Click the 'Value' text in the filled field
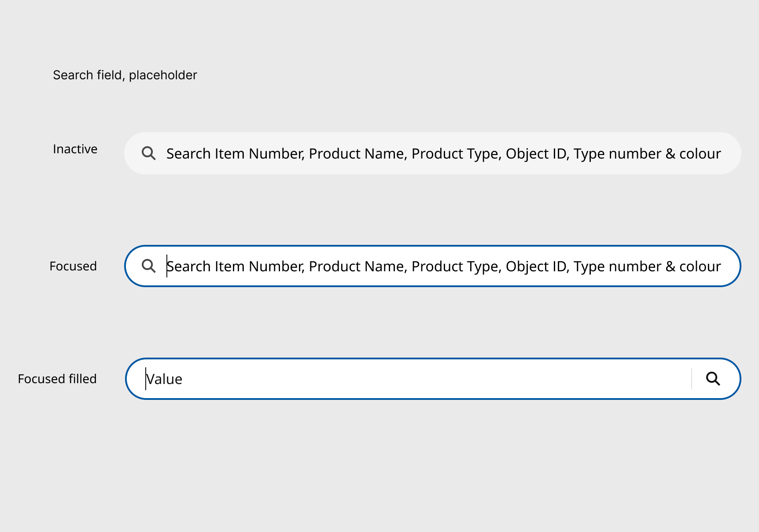Viewport: 759px width, 532px height. (x=164, y=379)
